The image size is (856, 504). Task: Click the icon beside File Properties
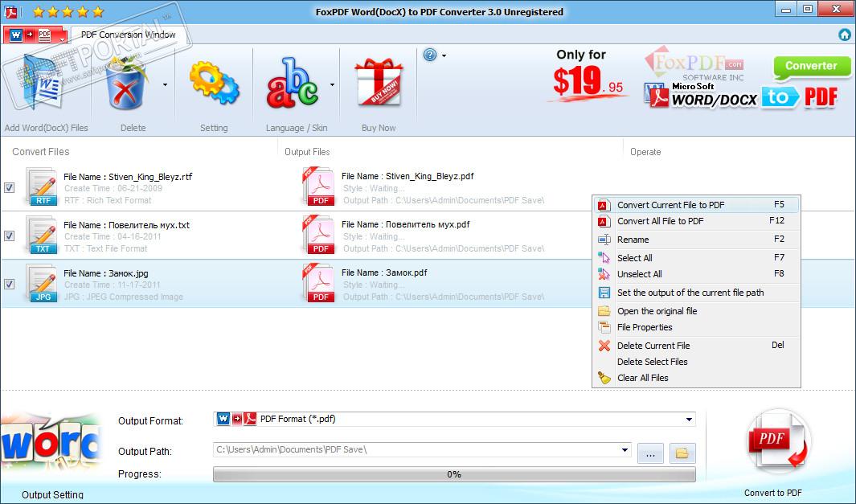coord(604,327)
